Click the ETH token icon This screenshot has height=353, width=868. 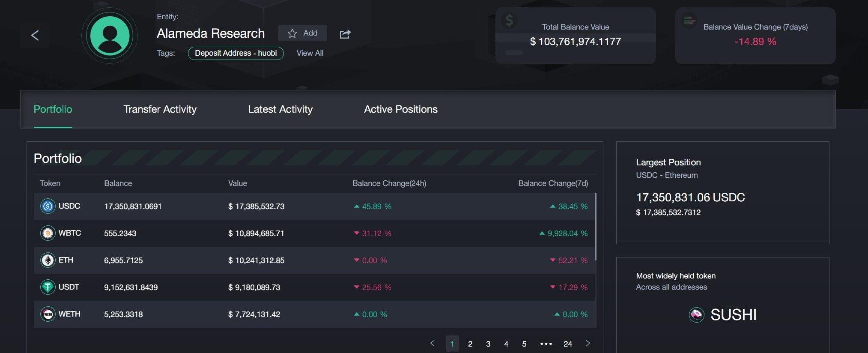pos(48,260)
